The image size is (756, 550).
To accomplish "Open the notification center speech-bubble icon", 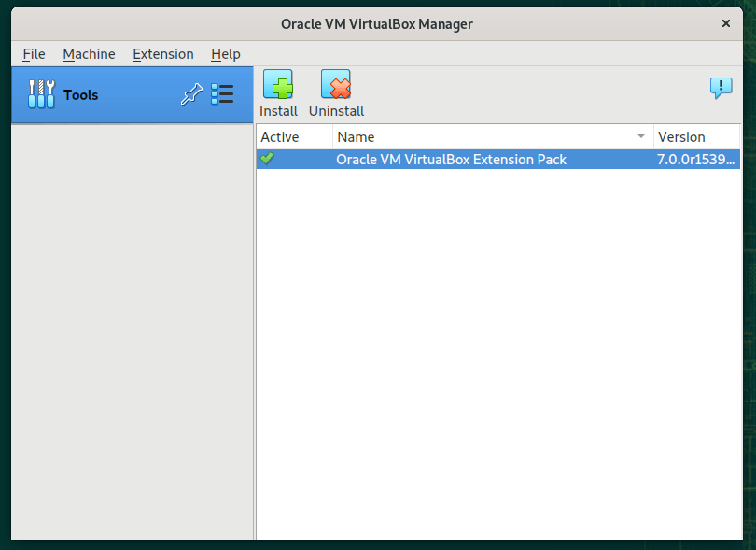I will (721, 89).
